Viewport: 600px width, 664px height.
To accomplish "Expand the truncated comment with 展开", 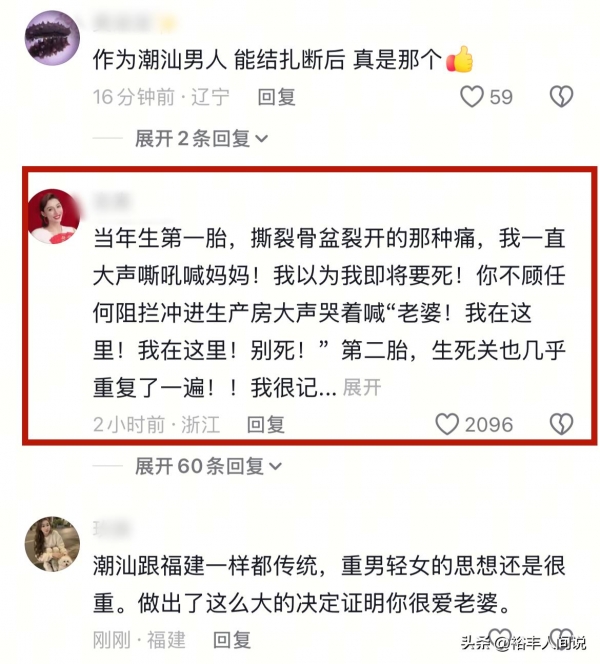I will [362, 387].
